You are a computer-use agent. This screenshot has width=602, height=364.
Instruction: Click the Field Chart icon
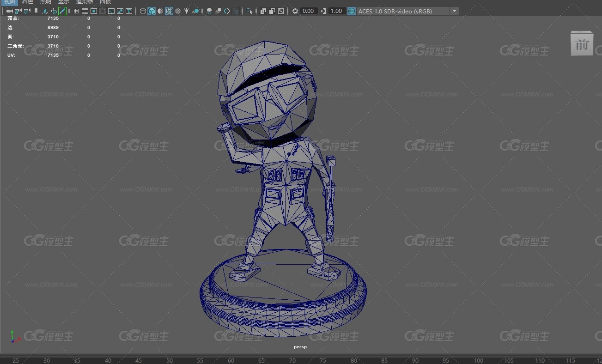111,11
